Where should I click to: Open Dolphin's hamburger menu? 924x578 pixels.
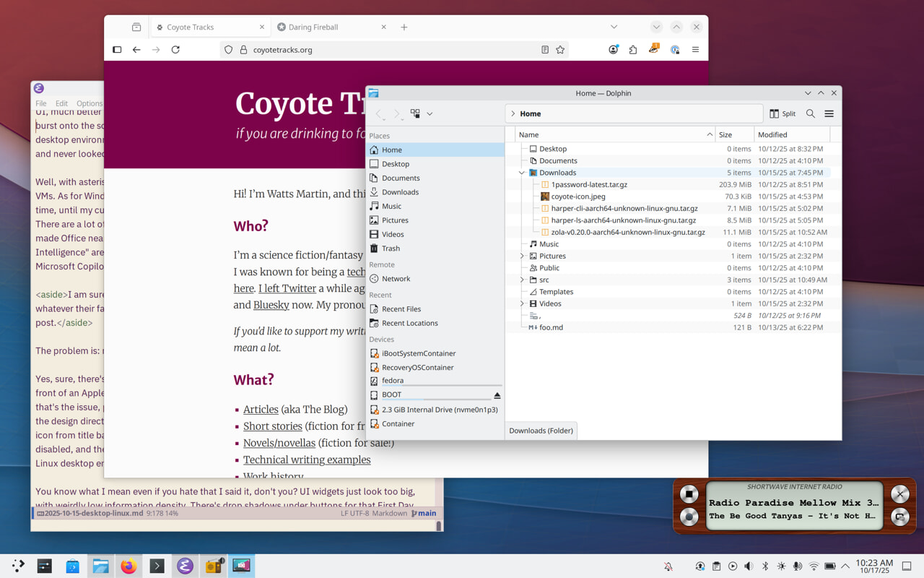(829, 113)
